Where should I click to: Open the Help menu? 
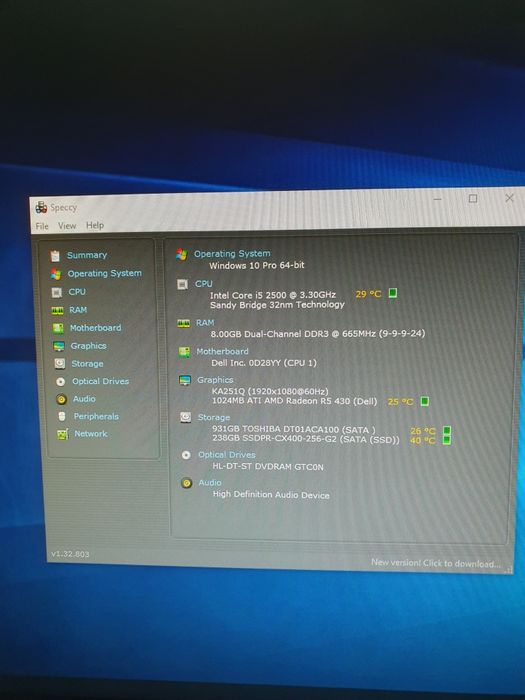95,225
